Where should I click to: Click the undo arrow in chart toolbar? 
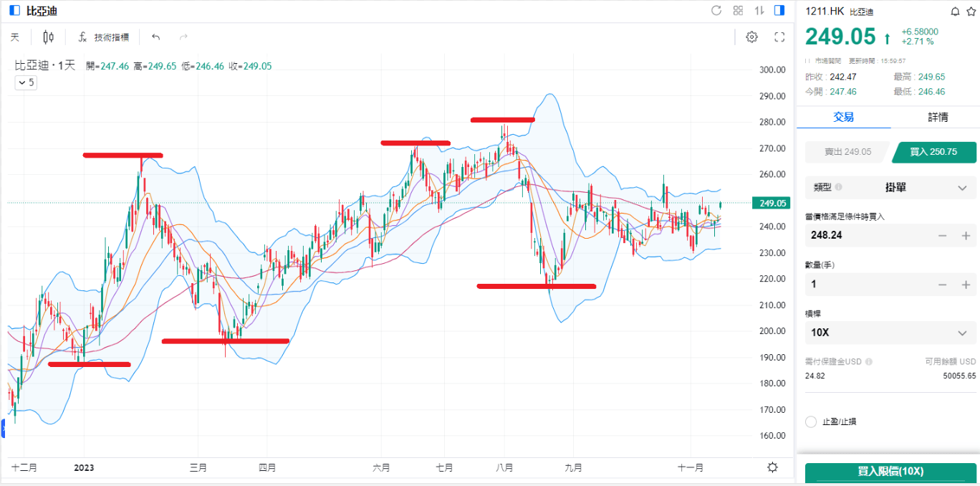[x=156, y=37]
